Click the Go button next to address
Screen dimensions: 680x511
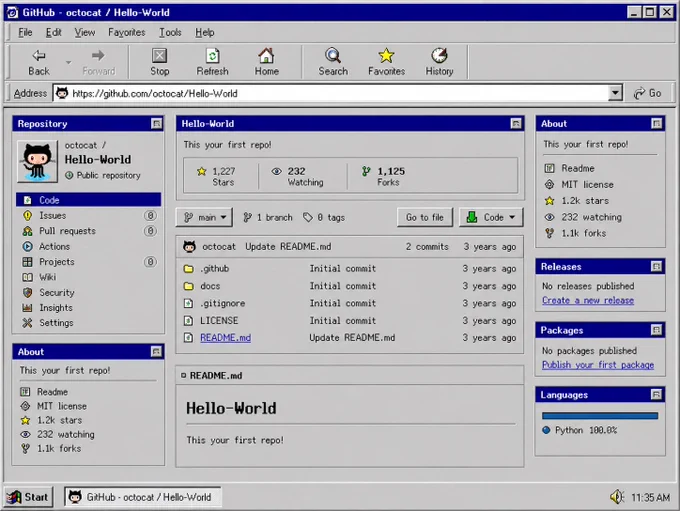(x=647, y=93)
